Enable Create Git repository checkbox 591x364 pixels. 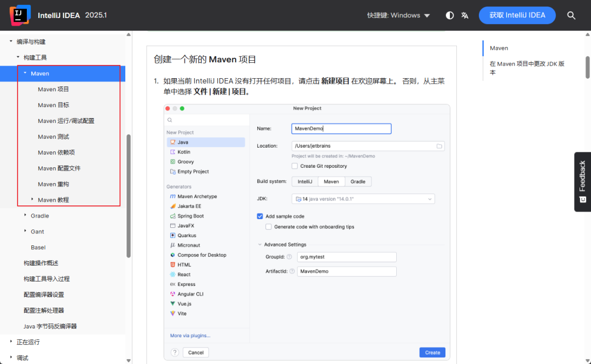pyautogui.click(x=295, y=166)
